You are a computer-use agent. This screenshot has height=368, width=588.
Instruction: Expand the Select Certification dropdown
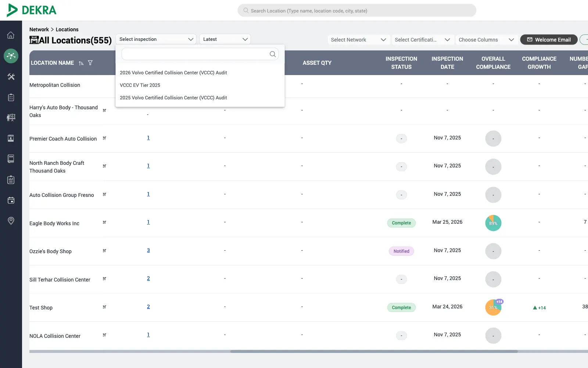422,40
